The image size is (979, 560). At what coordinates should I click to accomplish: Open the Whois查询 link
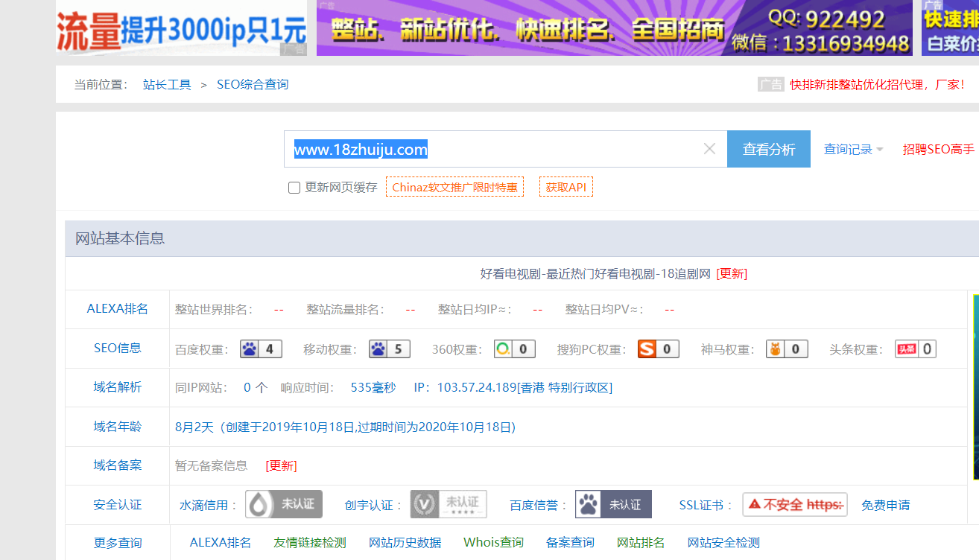tap(493, 542)
